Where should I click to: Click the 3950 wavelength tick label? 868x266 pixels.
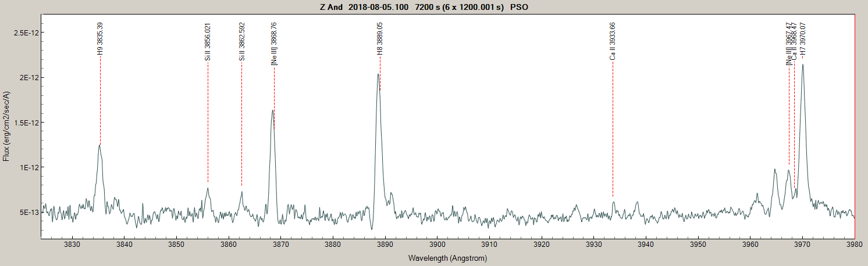pyautogui.click(x=698, y=246)
